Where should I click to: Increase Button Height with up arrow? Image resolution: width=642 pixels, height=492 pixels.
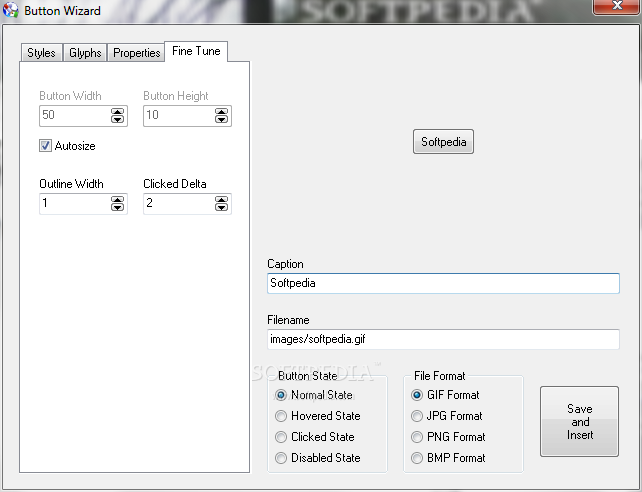coord(222,112)
